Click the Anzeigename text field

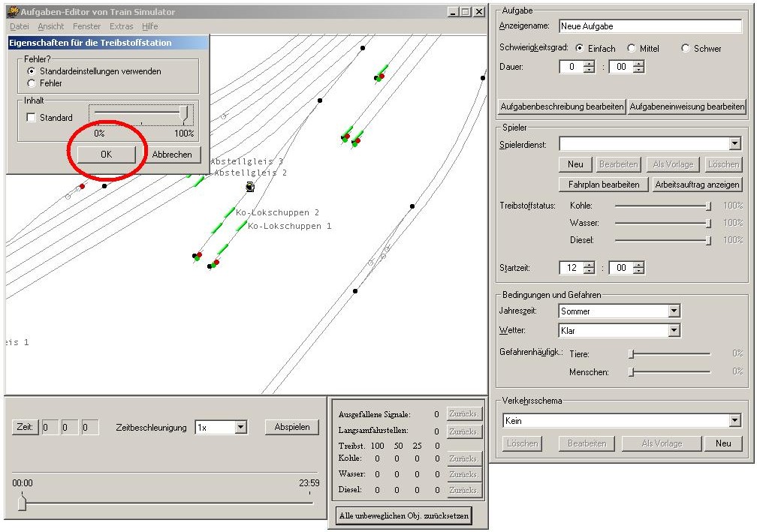tap(650, 26)
